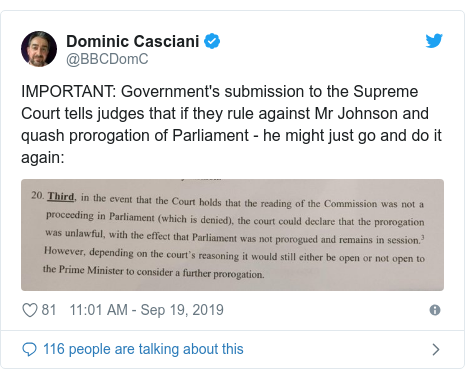Screen dimensions: 465x379
Task: Click the 11:01 AM - Sep 19, 2019 timestamp
Action: pos(146,310)
